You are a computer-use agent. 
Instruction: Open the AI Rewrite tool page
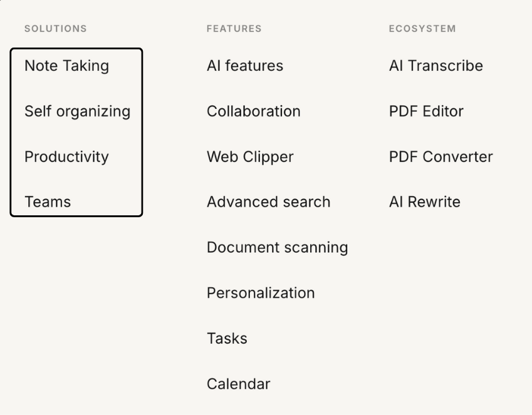(x=424, y=202)
